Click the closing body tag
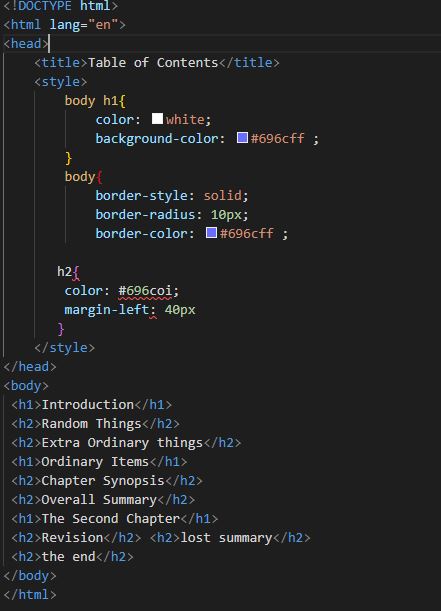The image size is (441, 611). 30,576
